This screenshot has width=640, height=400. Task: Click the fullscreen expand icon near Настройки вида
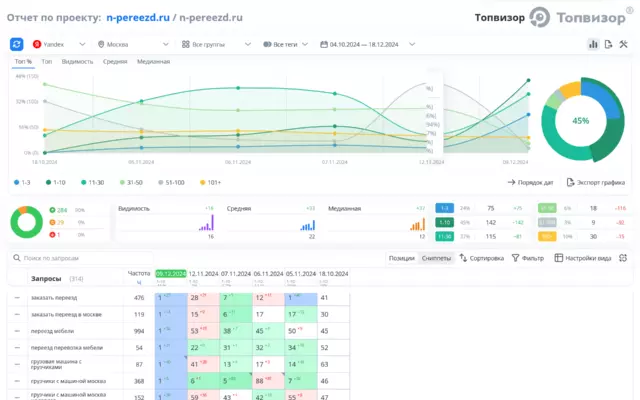[x=623, y=258]
